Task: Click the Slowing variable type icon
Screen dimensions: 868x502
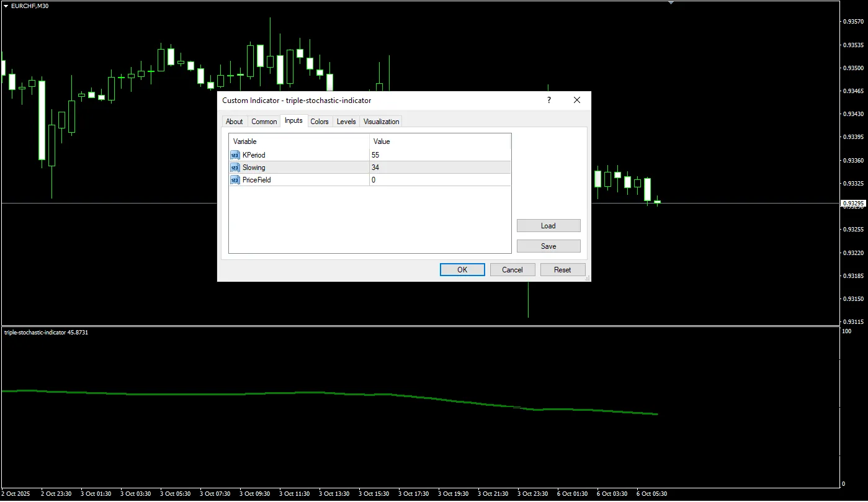Action: point(235,168)
